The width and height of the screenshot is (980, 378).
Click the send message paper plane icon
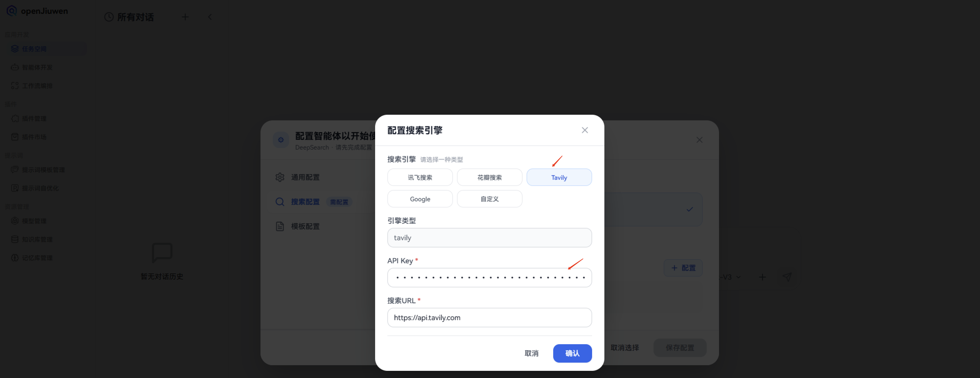click(x=787, y=277)
